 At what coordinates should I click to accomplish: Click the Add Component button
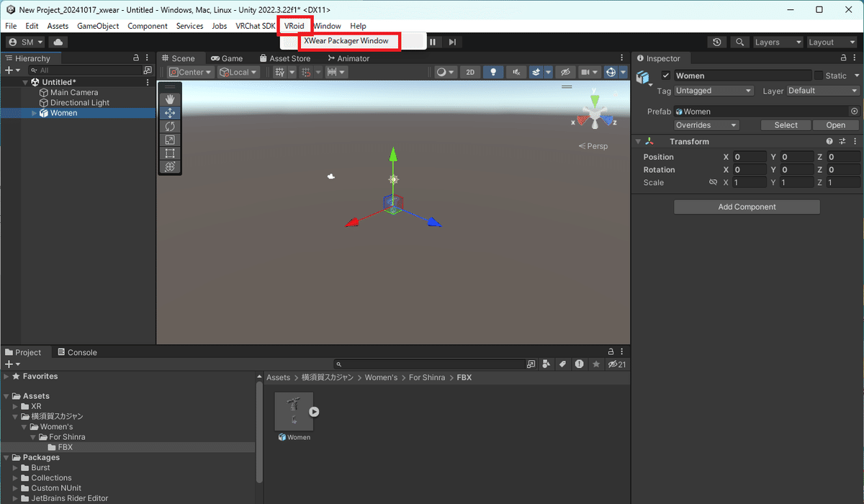747,207
